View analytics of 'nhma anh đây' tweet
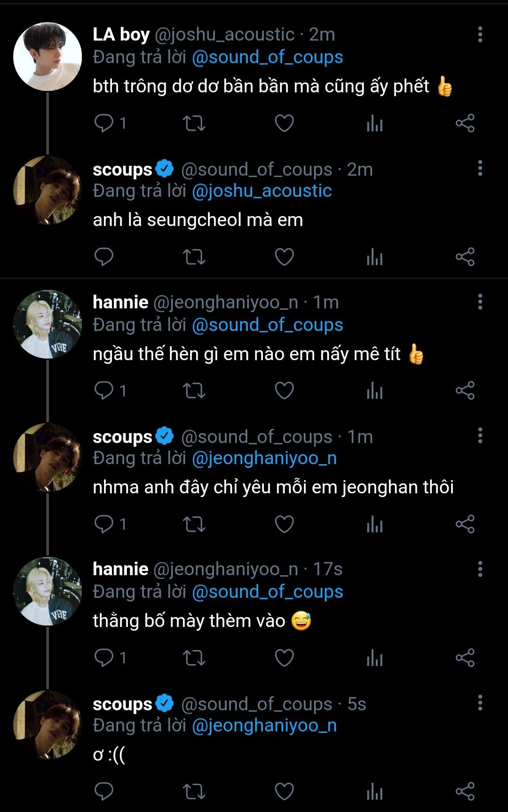 pos(374,524)
